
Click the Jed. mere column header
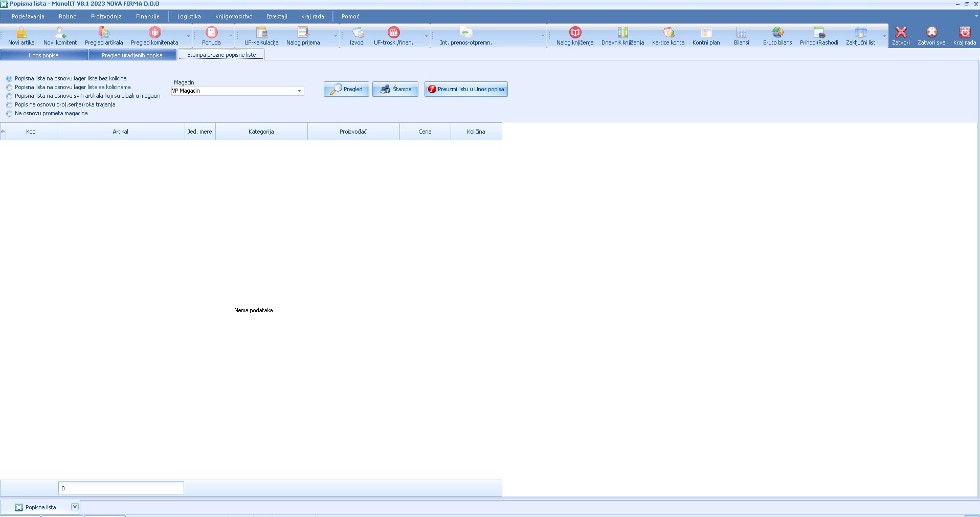200,132
